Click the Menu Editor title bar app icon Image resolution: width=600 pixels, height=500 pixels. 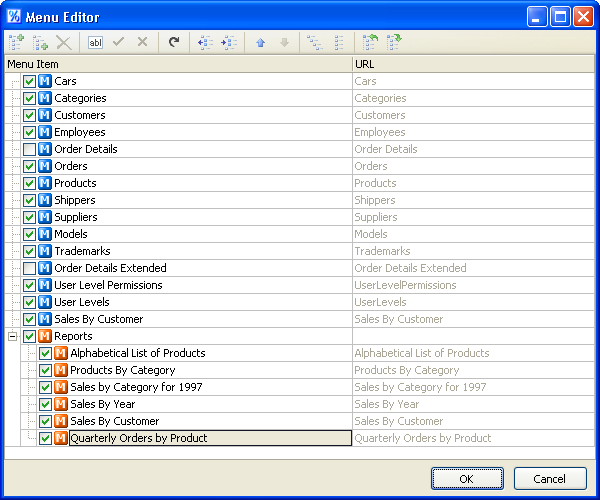(x=14, y=16)
